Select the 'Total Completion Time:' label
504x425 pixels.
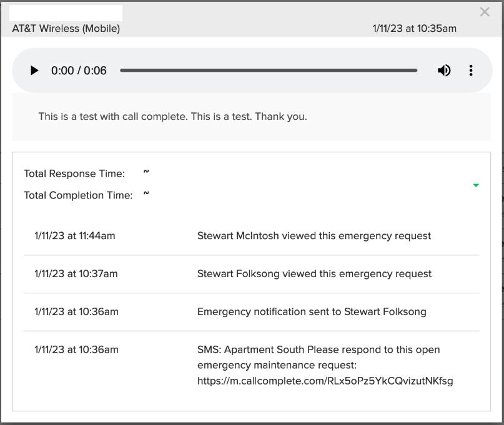pyautogui.click(x=78, y=195)
